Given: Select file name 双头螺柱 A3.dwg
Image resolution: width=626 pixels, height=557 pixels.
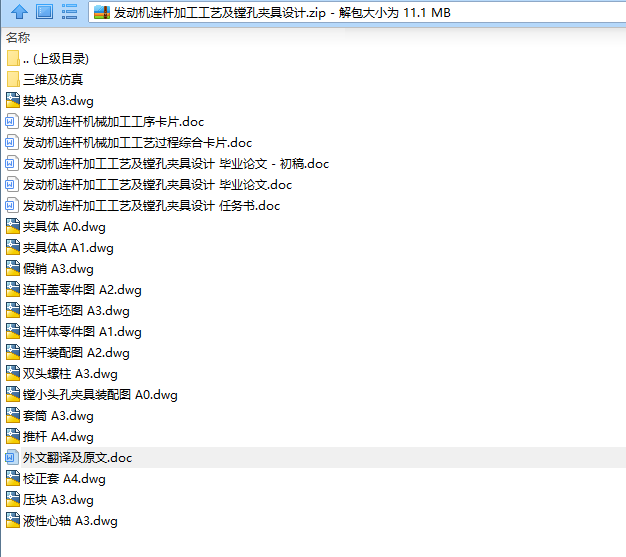Looking at the screenshot, I should point(70,374).
